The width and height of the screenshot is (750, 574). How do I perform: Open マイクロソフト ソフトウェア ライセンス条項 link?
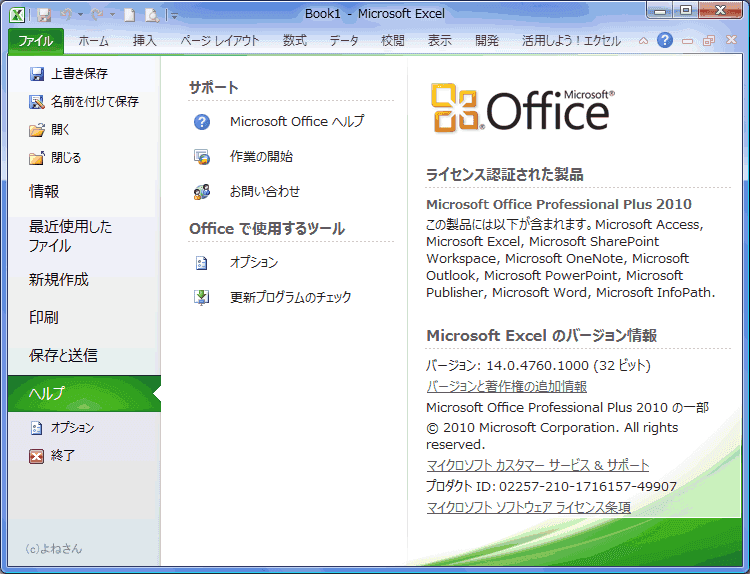tap(529, 507)
